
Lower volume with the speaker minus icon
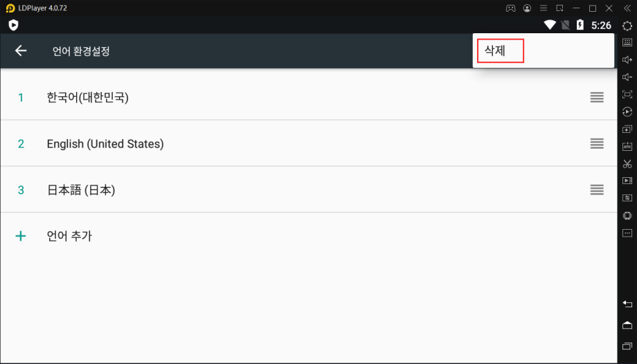(627, 78)
